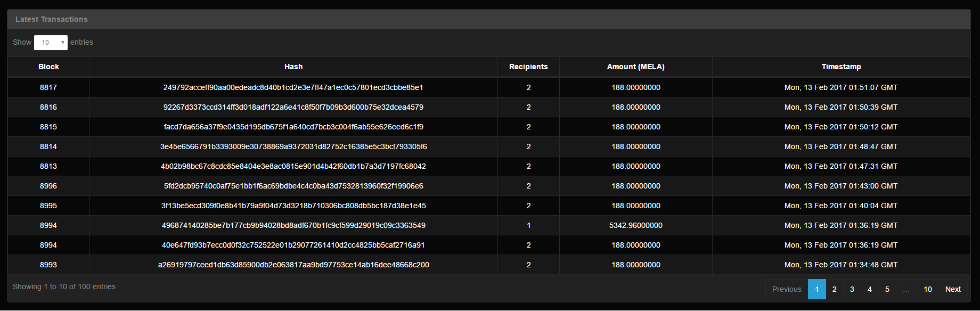Sort by Amount (MELA) column header

636,67
